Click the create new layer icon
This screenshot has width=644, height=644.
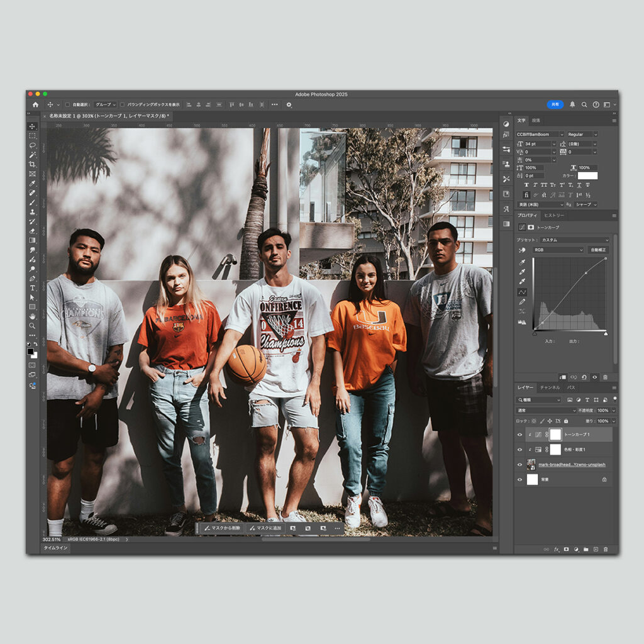(x=596, y=549)
